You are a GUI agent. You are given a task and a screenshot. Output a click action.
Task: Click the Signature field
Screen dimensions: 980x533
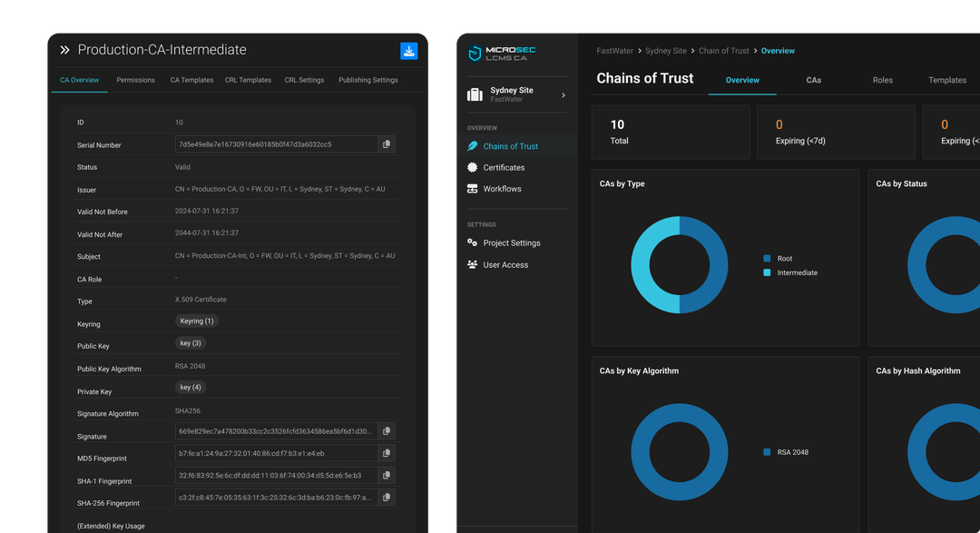pos(276,431)
